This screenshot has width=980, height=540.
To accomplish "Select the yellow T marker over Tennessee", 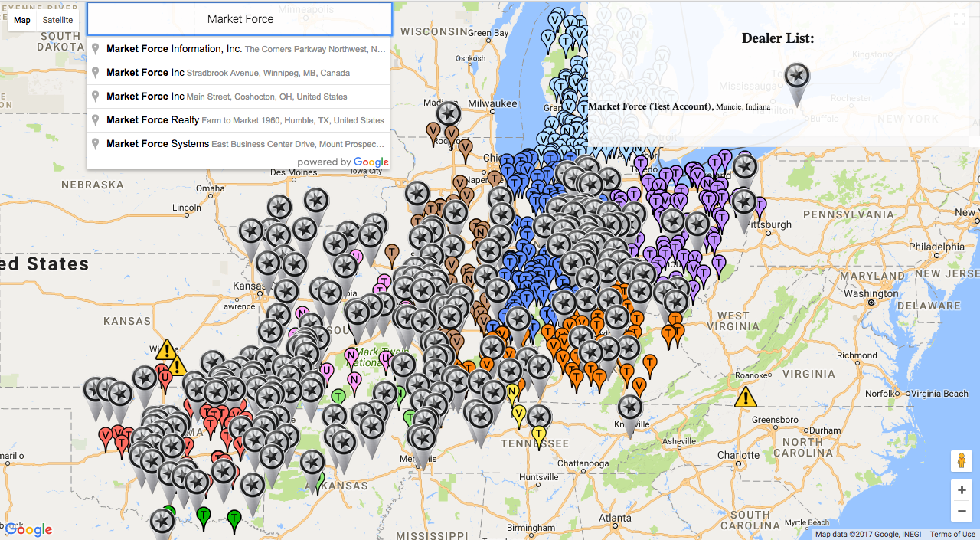I will click(539, 437).
